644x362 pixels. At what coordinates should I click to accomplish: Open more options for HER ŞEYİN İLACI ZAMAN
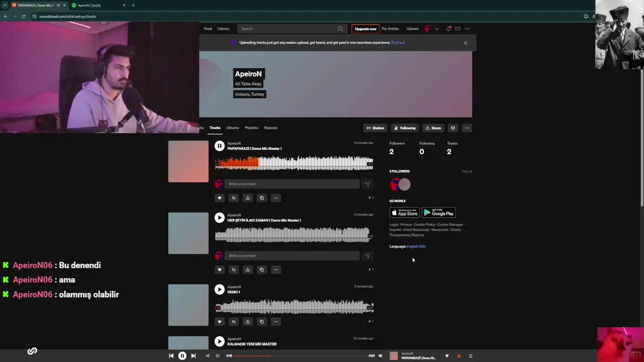tap(276, 269)
